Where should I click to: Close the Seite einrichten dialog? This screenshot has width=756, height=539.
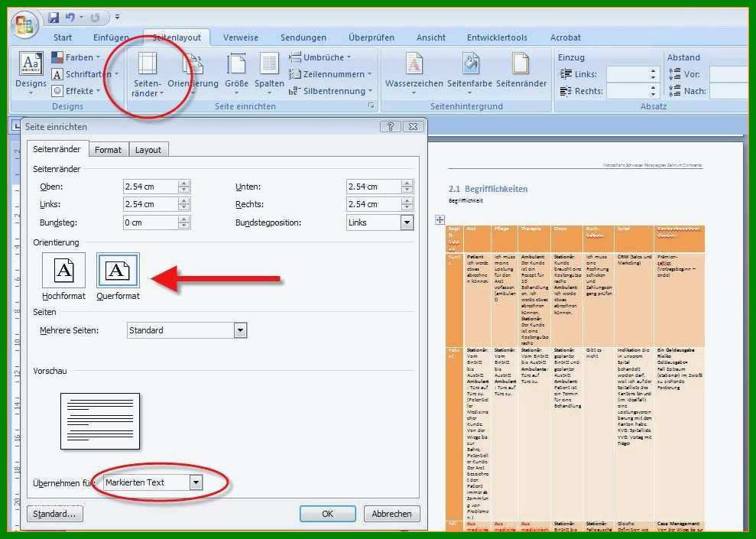(x=413, y=126)
